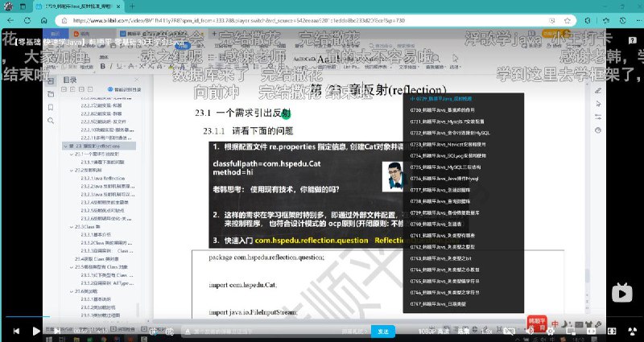Select the currently playing episode 0729 in the playlist
The height and width of the screenshot is (342, 644).
(x=451, y=98)
